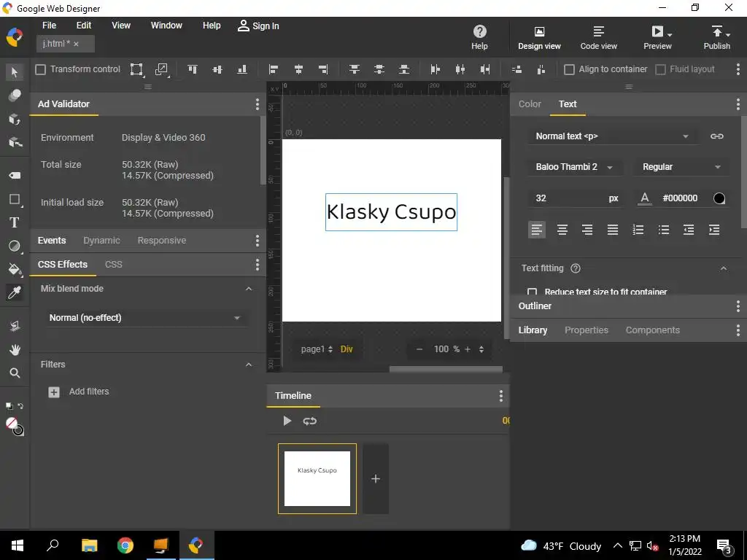Click align right edges icon

pos(323,69)
